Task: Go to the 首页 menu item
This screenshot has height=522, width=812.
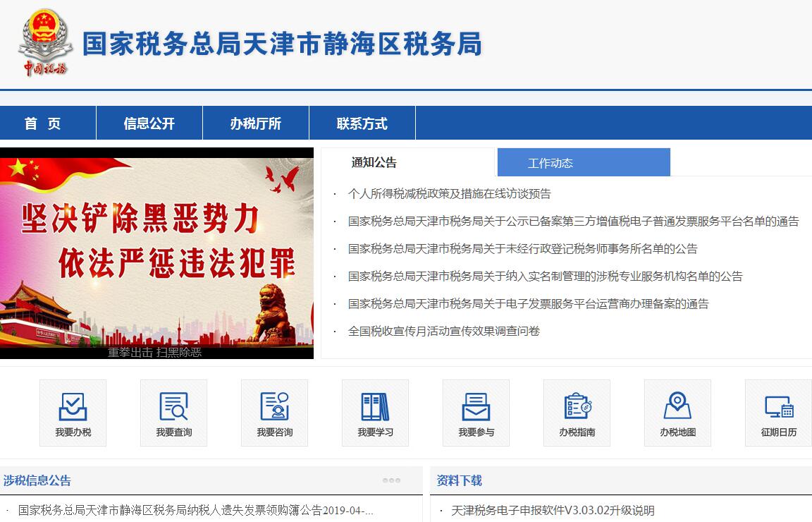Action: click(43, 123)
